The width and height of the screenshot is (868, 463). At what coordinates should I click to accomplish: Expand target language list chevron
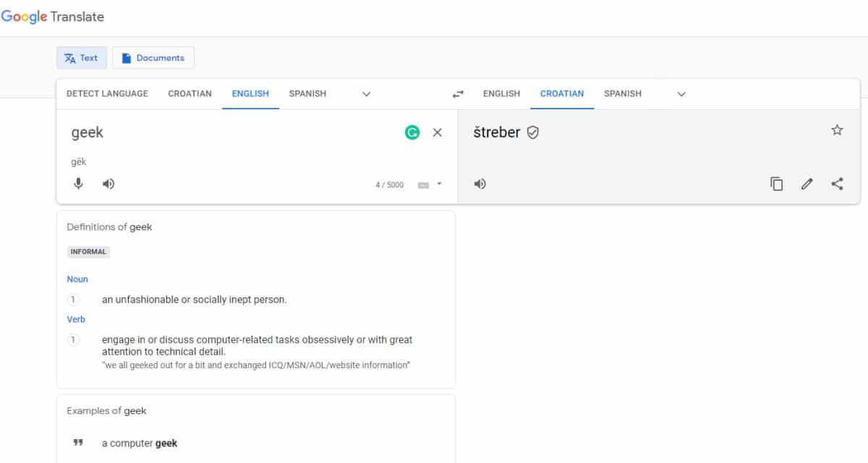click(681, 94)
